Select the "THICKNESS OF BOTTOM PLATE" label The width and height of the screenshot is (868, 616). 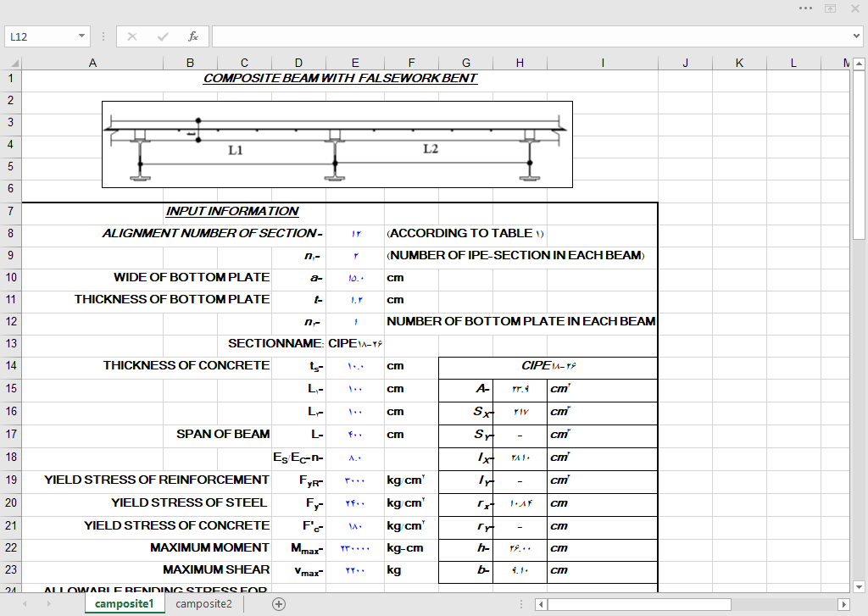(172, 299)
